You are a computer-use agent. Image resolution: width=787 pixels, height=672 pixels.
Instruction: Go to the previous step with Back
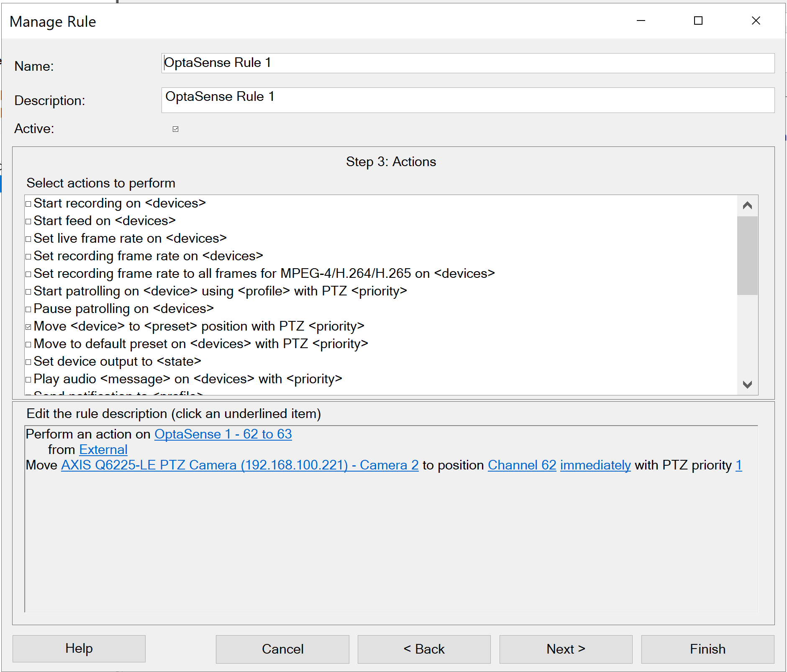424,649
